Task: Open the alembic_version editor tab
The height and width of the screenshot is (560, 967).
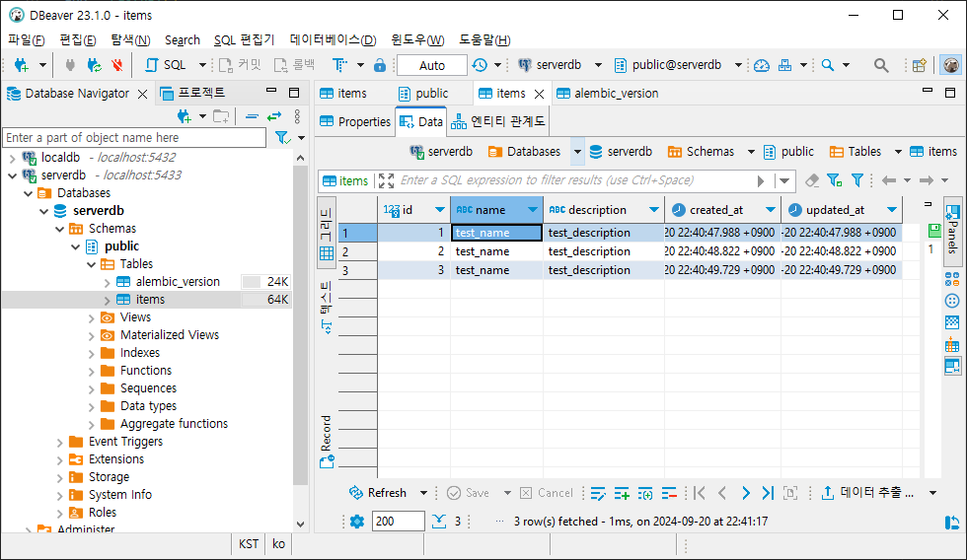Action: [608, 93]
